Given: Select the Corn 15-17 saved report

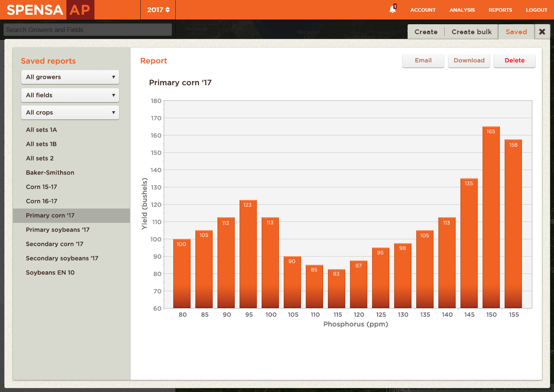Looking at the screenshot, I should click(40, 186).
